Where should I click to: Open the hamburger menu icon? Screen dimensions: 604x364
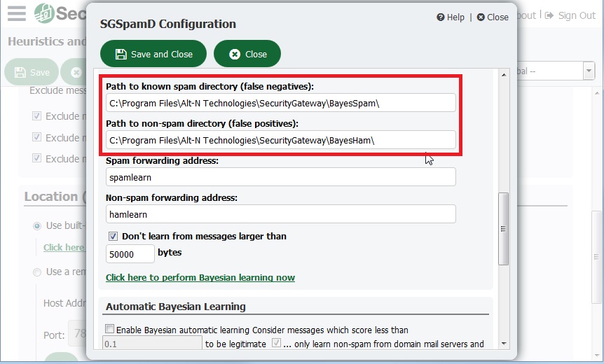17,13
